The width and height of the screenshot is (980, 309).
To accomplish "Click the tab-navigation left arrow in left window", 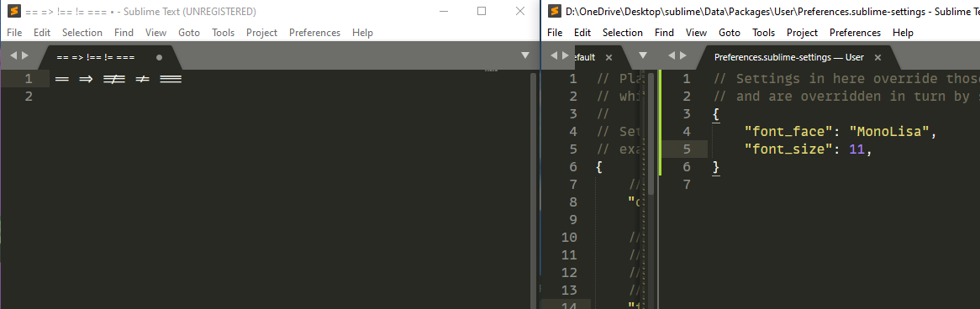I will [13, 55].
